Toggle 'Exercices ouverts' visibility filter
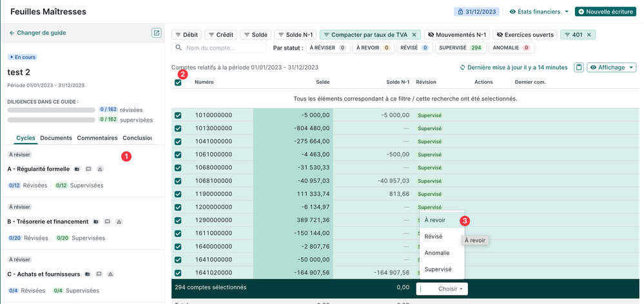 (x=525, y=35)
